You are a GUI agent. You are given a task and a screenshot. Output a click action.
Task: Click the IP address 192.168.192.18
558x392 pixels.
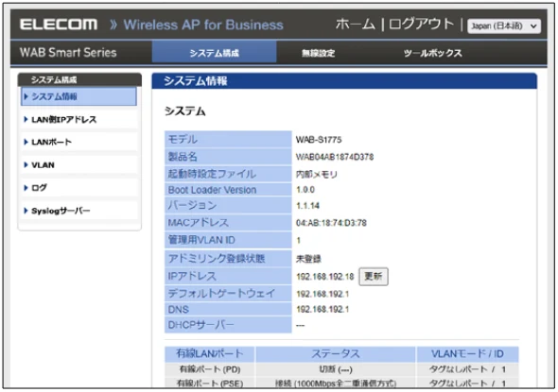pyautogui.click(x=325, y=277)
